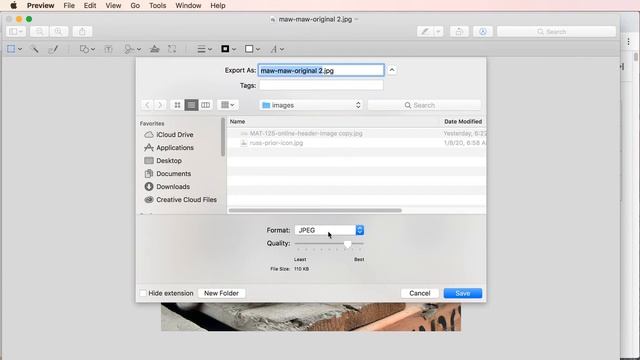This screenshot has width=640, height=360.
Task: Click the markup pen highlight button
Action: pyautogui.click(x=425, y=31)
